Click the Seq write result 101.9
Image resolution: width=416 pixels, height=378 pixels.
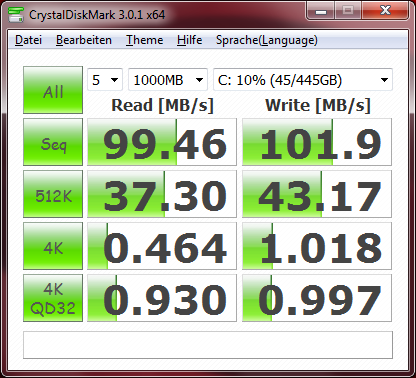click(x=317, y=142)
